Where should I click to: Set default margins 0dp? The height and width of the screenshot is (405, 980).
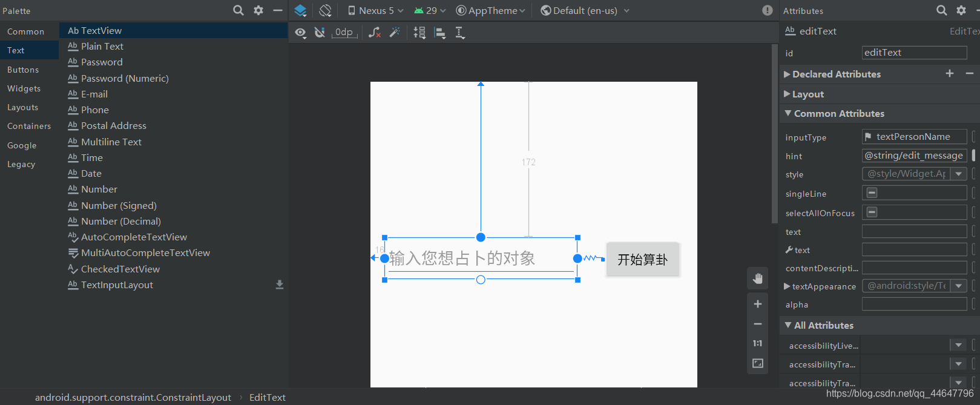coord(344,33)
